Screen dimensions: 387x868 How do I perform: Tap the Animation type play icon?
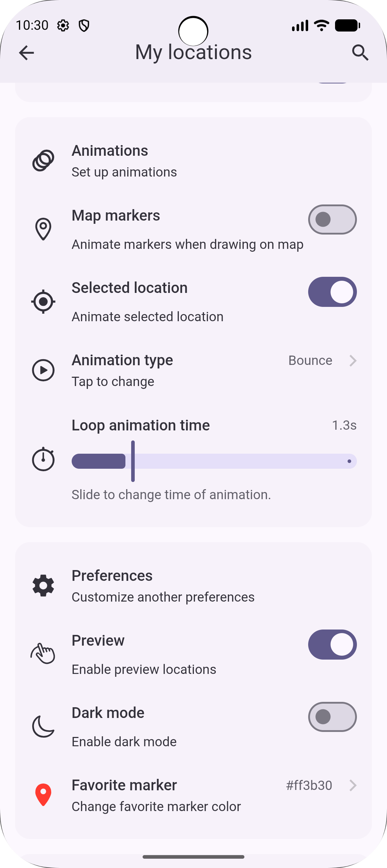tap(43, 370)
